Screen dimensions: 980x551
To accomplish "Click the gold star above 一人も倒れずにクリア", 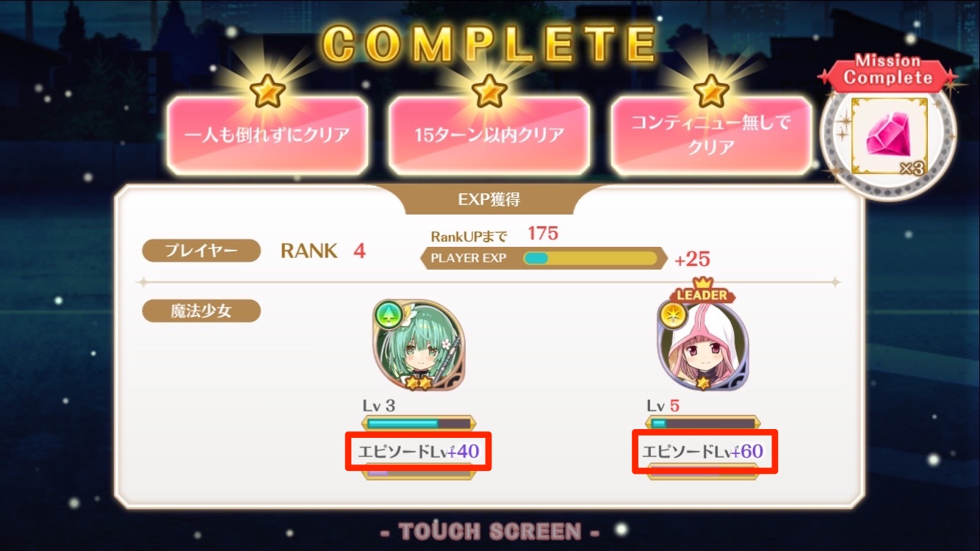I will 267,91.
